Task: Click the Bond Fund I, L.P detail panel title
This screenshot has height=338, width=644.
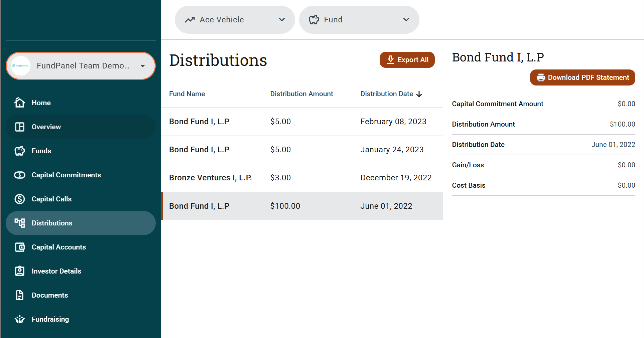Action: 498,57
